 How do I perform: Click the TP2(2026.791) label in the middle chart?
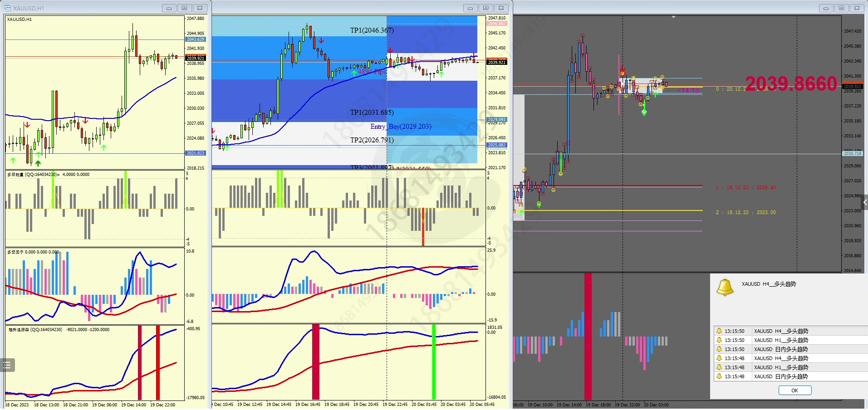pyautogui.click(x=372, y=140)
